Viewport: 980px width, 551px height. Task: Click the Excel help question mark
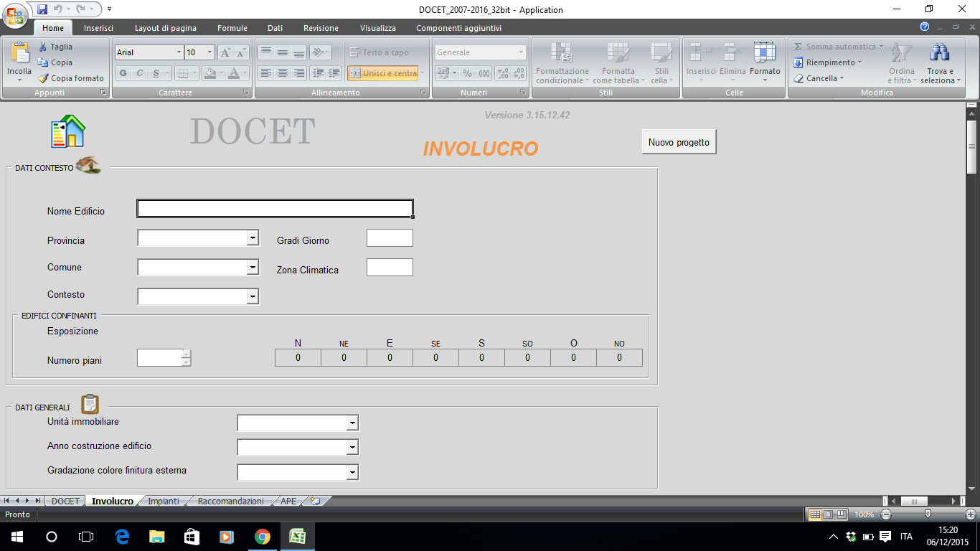point(925,27)
